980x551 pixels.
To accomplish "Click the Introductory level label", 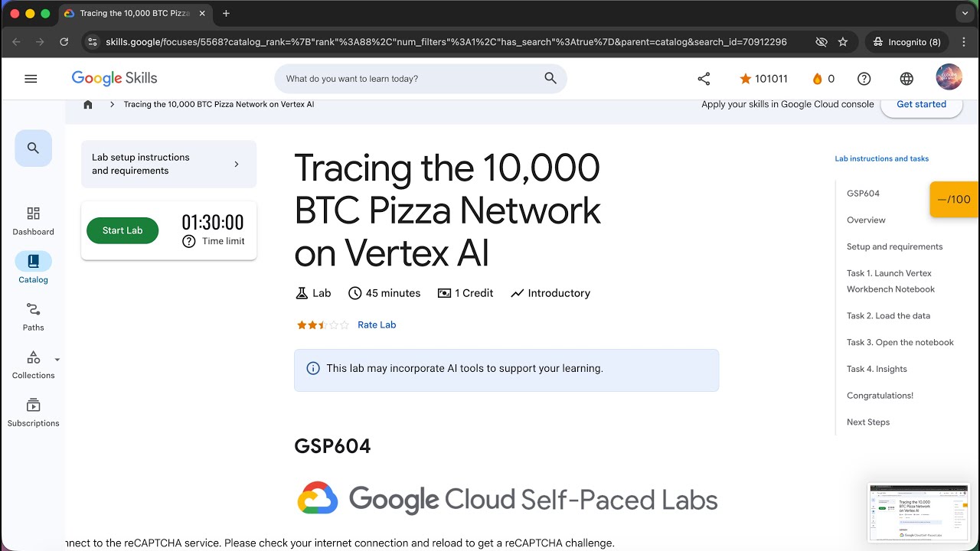I will coord(550,293).
